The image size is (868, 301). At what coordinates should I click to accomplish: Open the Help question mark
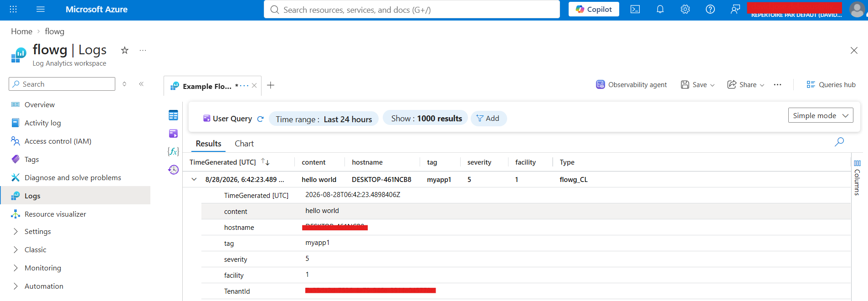710,9
